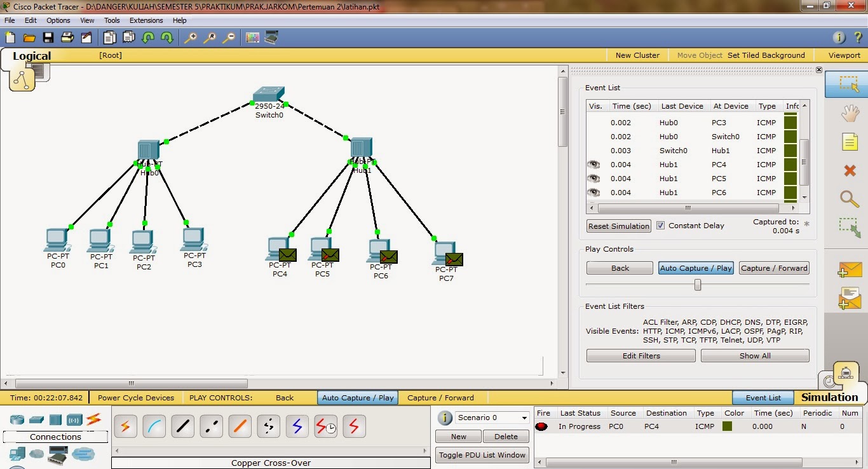Viewport: 868px width, 469px height.
Task: Click the Open file folder icon
Action: 29,38
